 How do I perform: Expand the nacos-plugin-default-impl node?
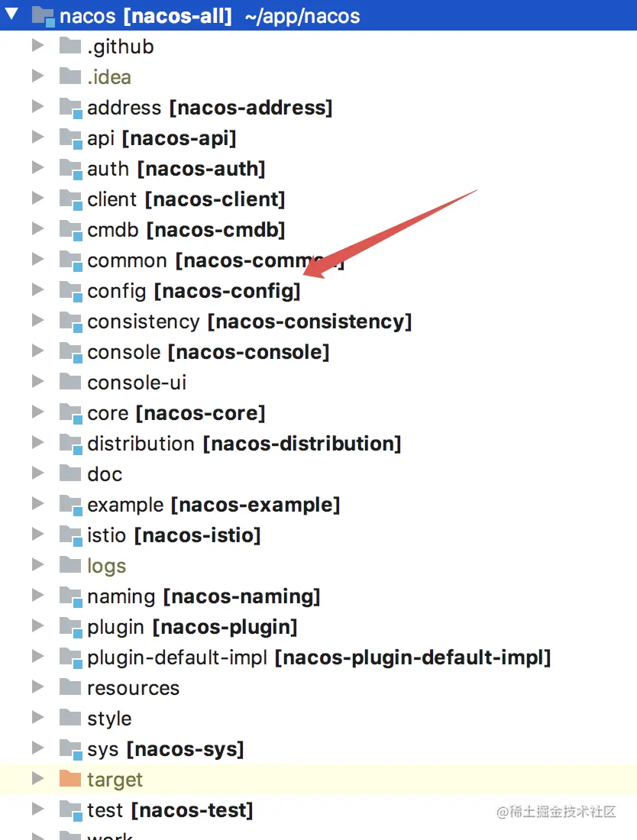pos(38,657)
